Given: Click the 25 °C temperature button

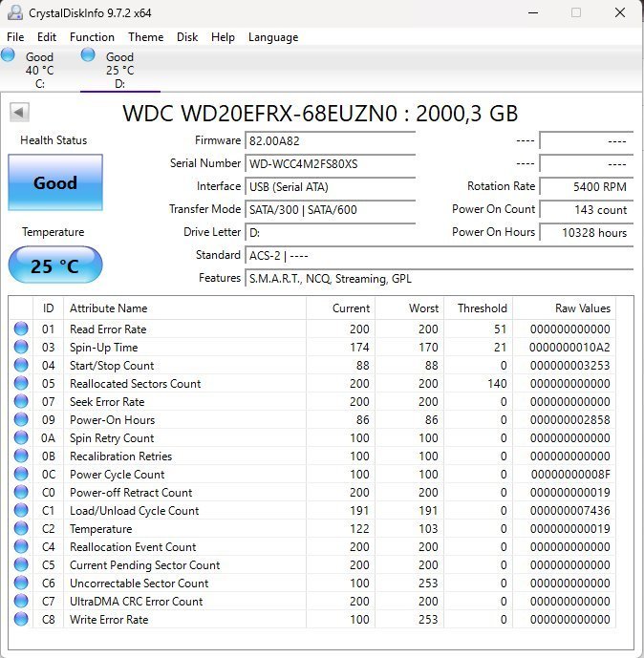Looking at the screenshot, I should (54, 265).
